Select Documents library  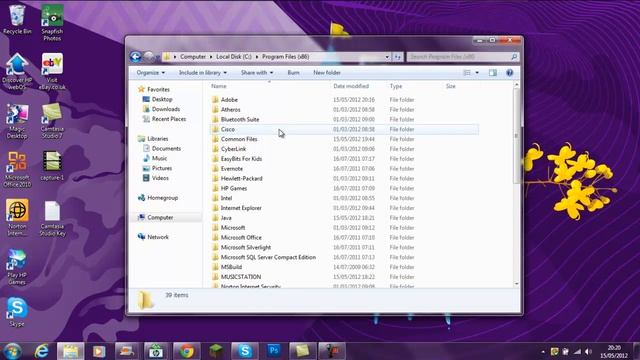click(161, 149)
